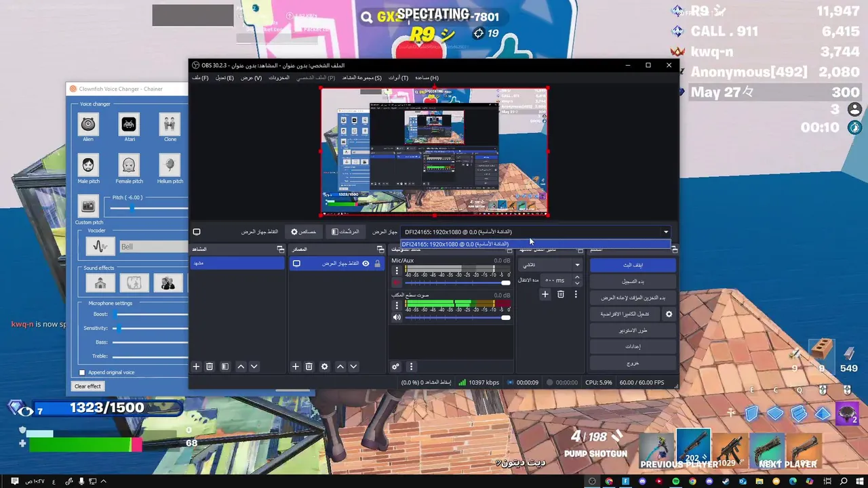Screen dimensions: 868x488
Task: Open the scene transition type dropdown
Action: click(550, 265)
